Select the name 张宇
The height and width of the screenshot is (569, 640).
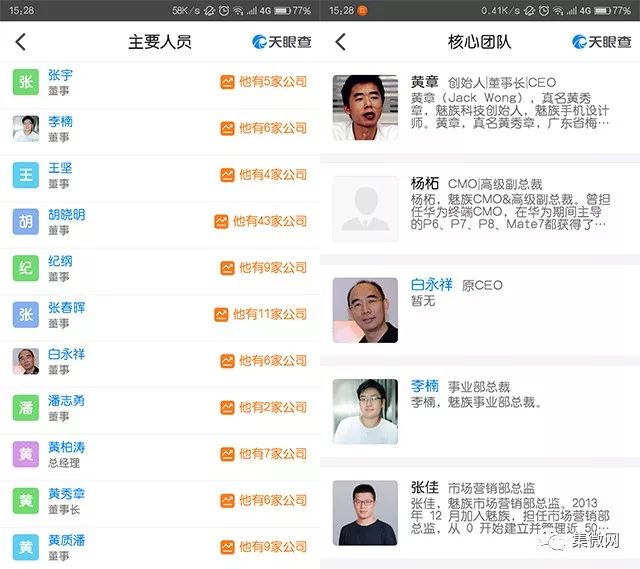pos(60,75)
